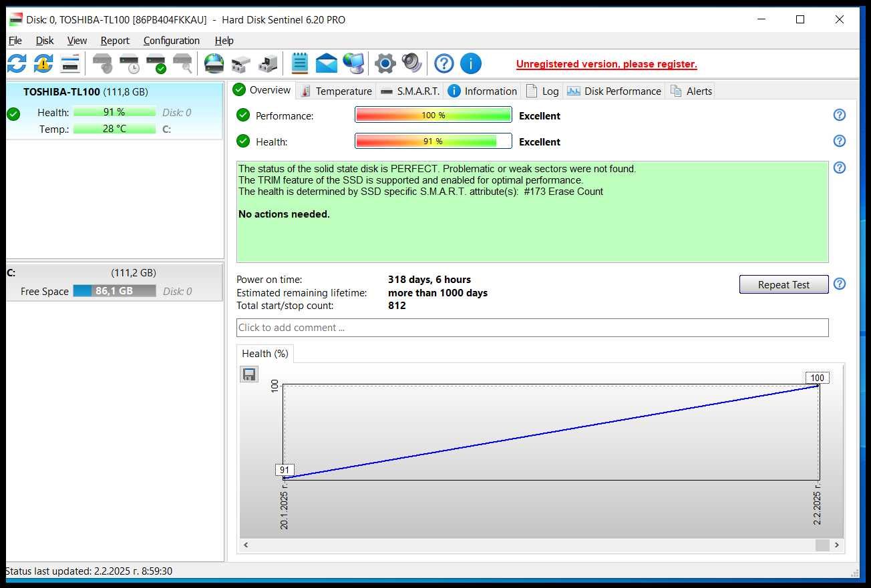Viewport: 871px width, 588px height.
Task: Select the Health (%) chart tab
Action: pos(265,354)
